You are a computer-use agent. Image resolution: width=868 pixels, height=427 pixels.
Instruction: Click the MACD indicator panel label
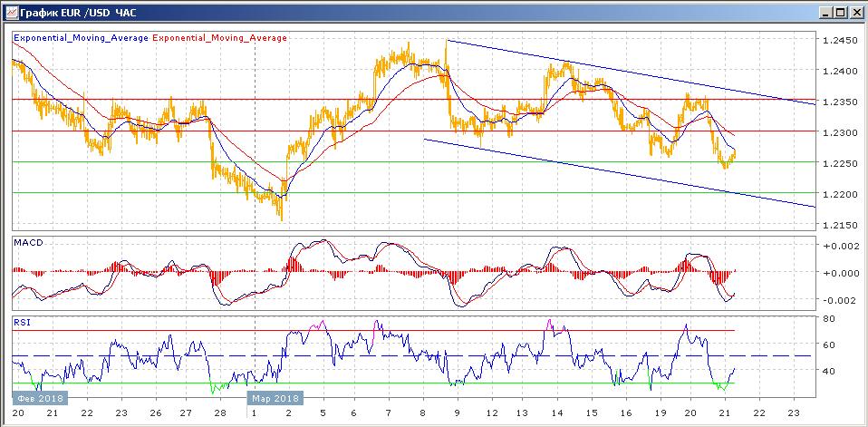[x=27, y=242]
